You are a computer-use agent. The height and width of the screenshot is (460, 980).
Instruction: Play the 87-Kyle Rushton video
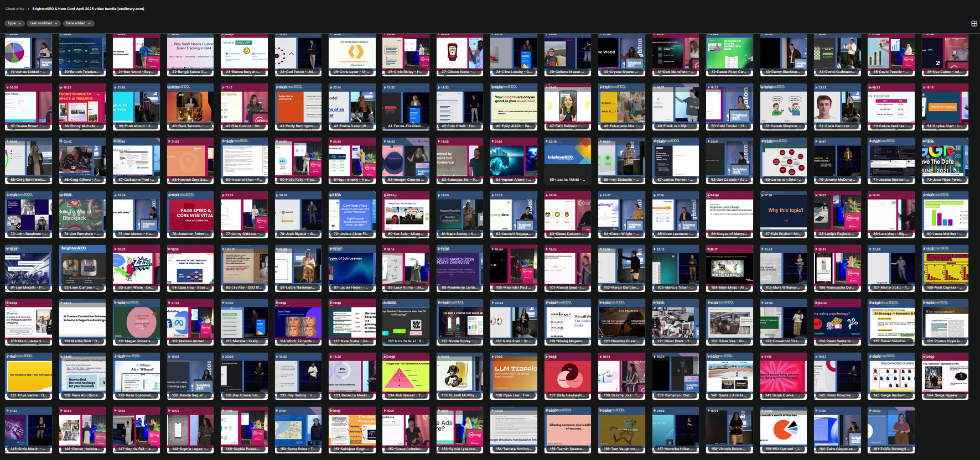(x=783, y=215)
